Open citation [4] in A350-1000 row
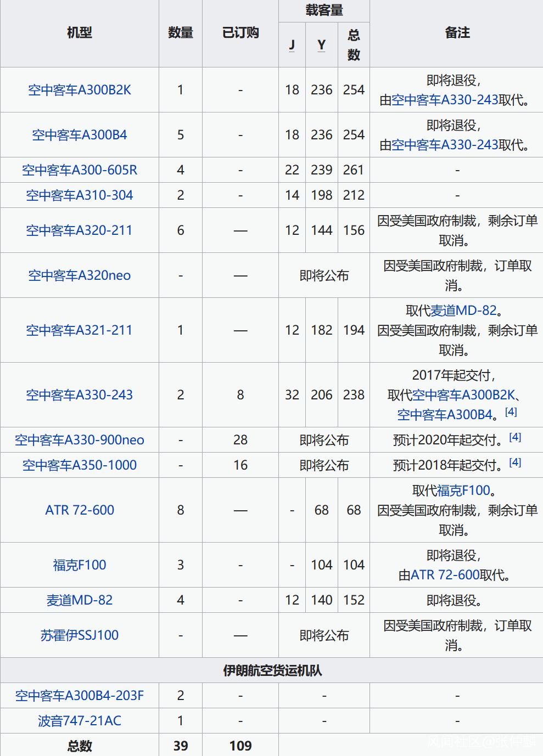The image size is (543, 756). click(515, 462)
